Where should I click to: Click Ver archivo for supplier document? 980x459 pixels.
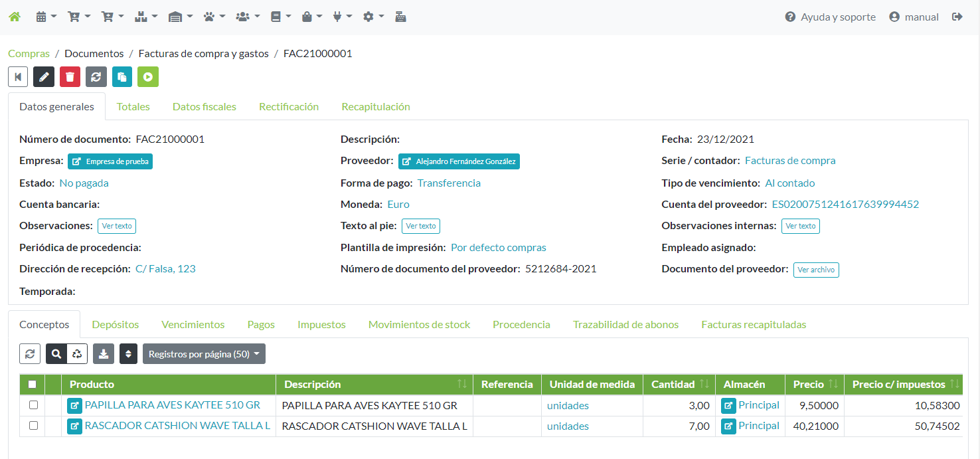click(x=816, y=270)
